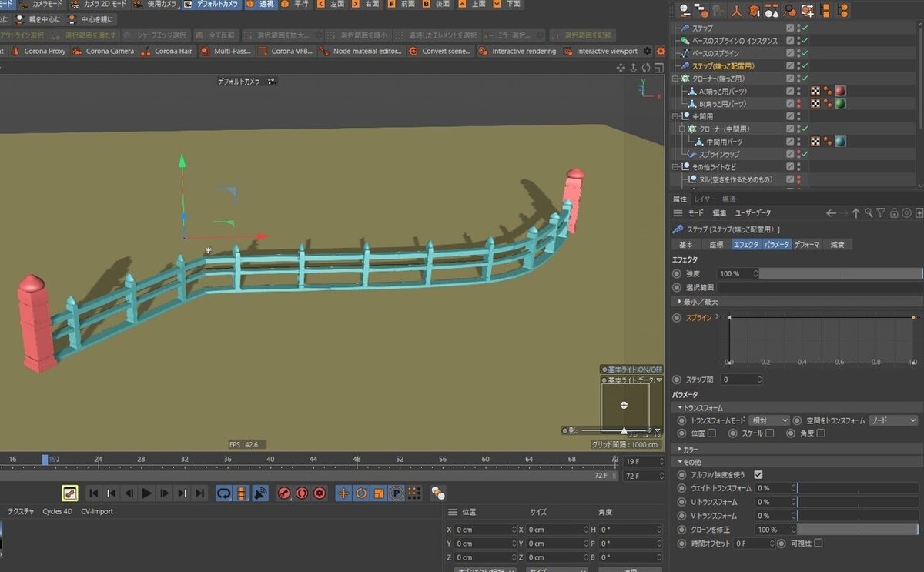Image resolution: width=924 pixels, height=572 pixels.
Task: Go to end of animation
Action: [x=199, y=493]
